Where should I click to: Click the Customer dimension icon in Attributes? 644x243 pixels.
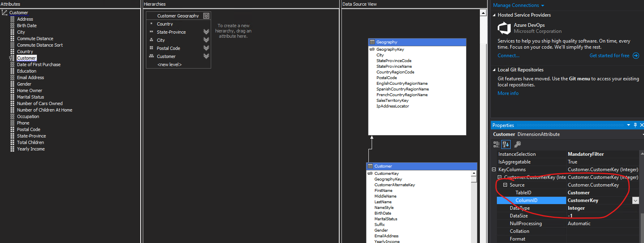click(x=4, y=13)
